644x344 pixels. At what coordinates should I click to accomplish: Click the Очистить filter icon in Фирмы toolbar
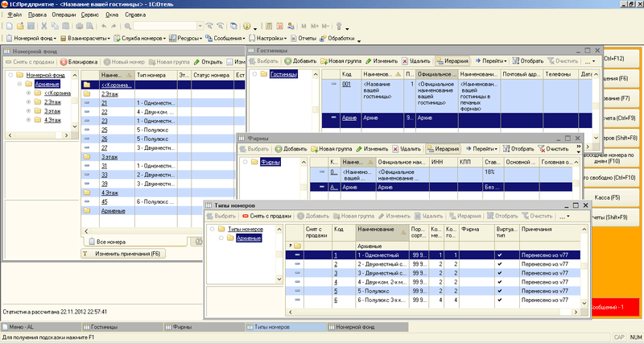[541, 149]
